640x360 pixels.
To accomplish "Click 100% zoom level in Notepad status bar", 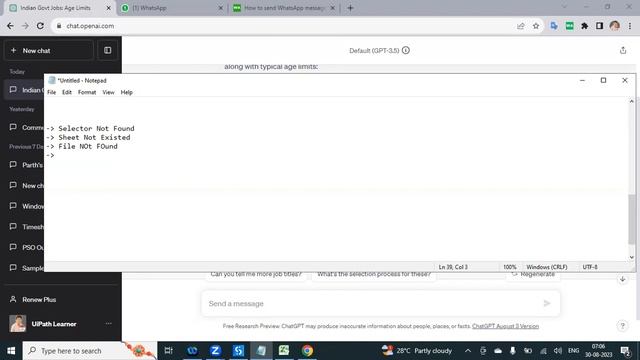I will pyautogui.click(x=509, y=267).
